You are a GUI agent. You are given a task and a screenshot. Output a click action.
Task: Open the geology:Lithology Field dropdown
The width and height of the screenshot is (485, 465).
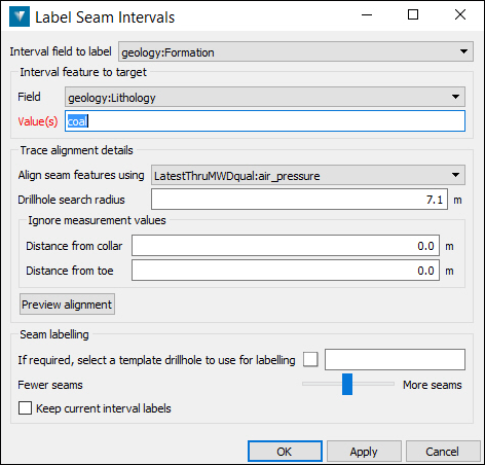265,97
